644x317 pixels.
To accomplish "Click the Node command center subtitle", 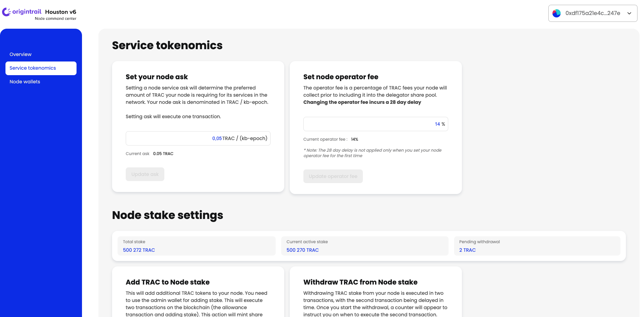I will tap(56, 19).
